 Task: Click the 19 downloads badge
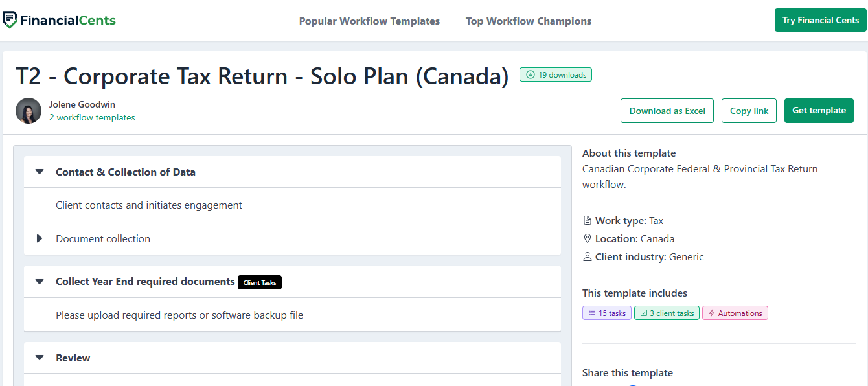point(556,74)
